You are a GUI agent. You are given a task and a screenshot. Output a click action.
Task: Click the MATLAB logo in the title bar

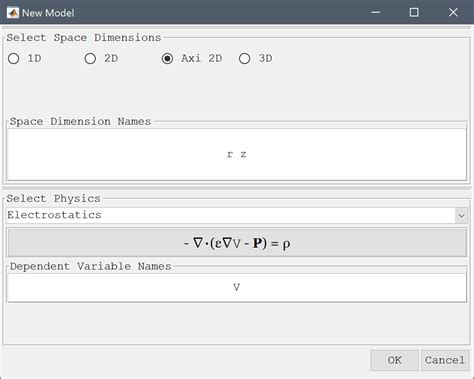[x=13, y=13]
